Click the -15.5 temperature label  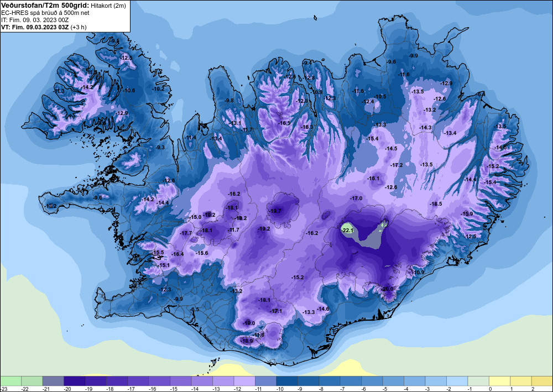pos(158,253)
